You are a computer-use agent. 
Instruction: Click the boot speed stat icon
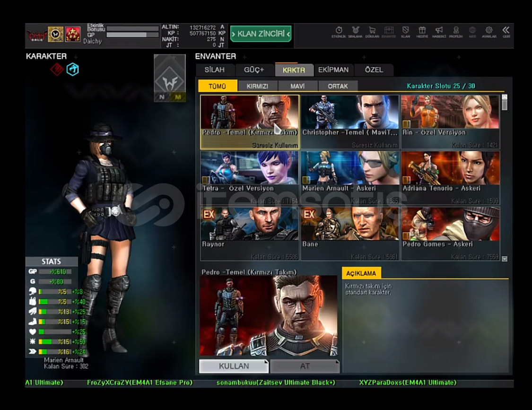coord(33,322)
